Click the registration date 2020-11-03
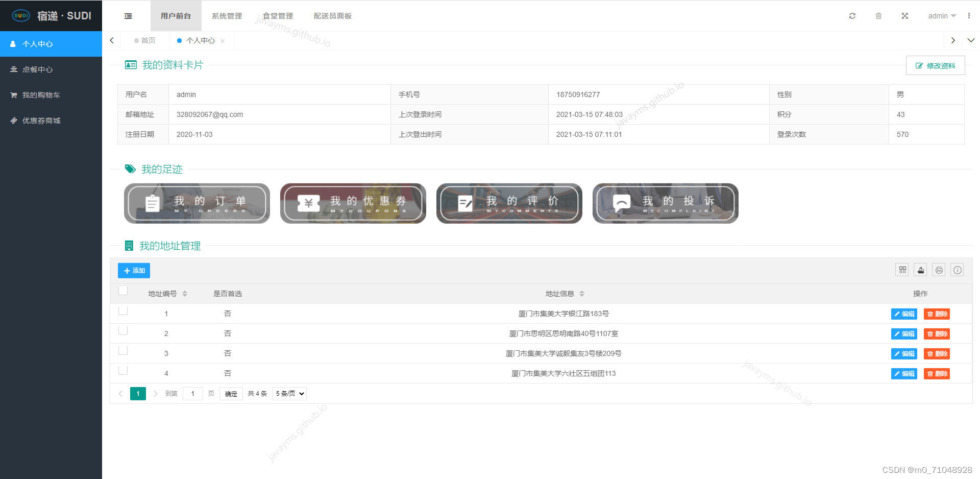This screenshot has width=980, height=479. click(x=194, y=134)
